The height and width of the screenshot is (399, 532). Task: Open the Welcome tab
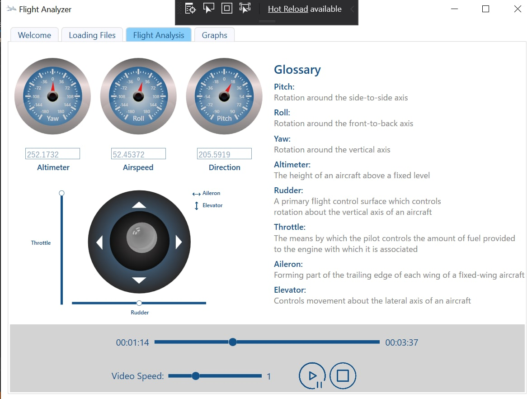(34, 35)
